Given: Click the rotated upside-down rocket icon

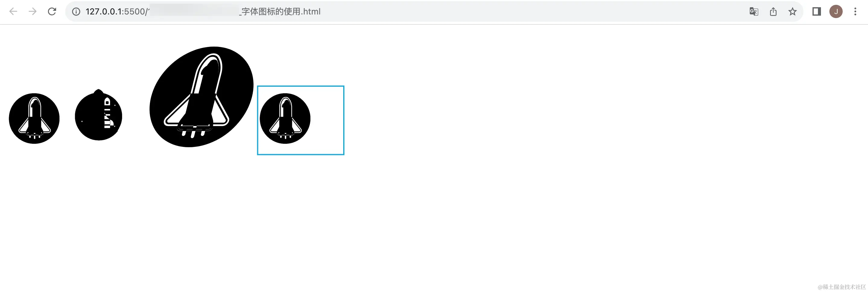Looking at the screenshot, I should pos(98,115).
